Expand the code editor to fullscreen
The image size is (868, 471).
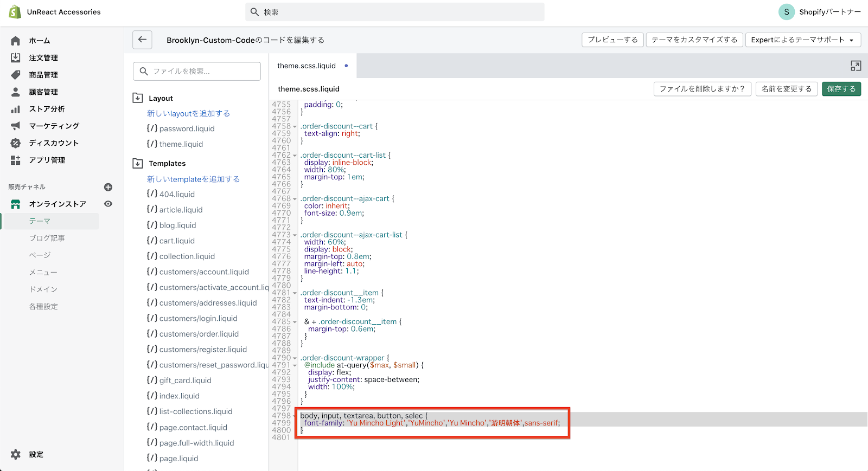[x=856, y=66]
